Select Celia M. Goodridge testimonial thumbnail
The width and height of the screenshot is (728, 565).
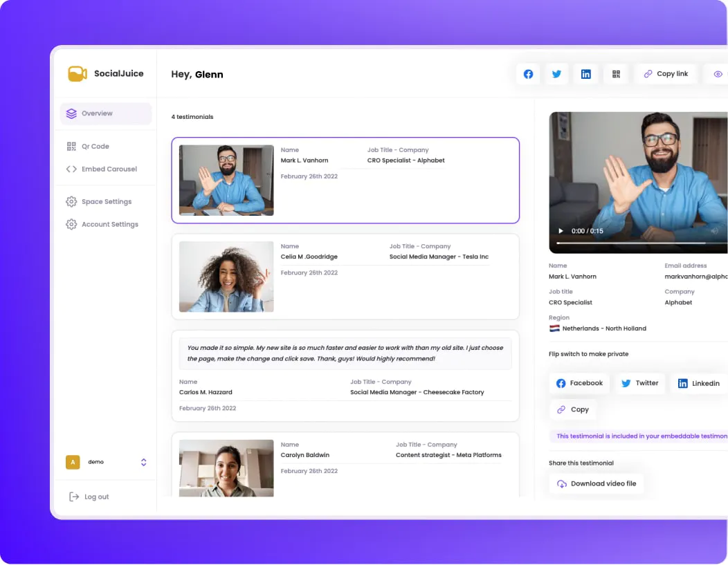click(226, 277)
